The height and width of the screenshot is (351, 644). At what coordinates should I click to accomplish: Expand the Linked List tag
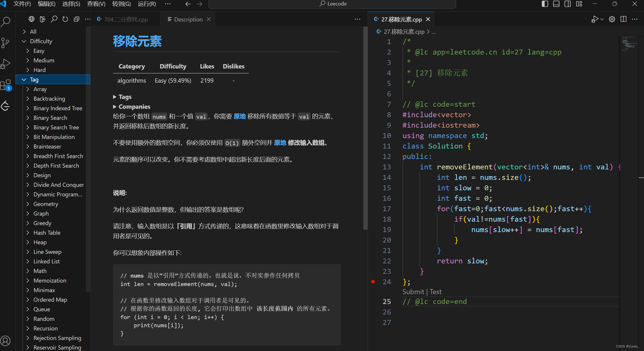[x=52, y=261]
